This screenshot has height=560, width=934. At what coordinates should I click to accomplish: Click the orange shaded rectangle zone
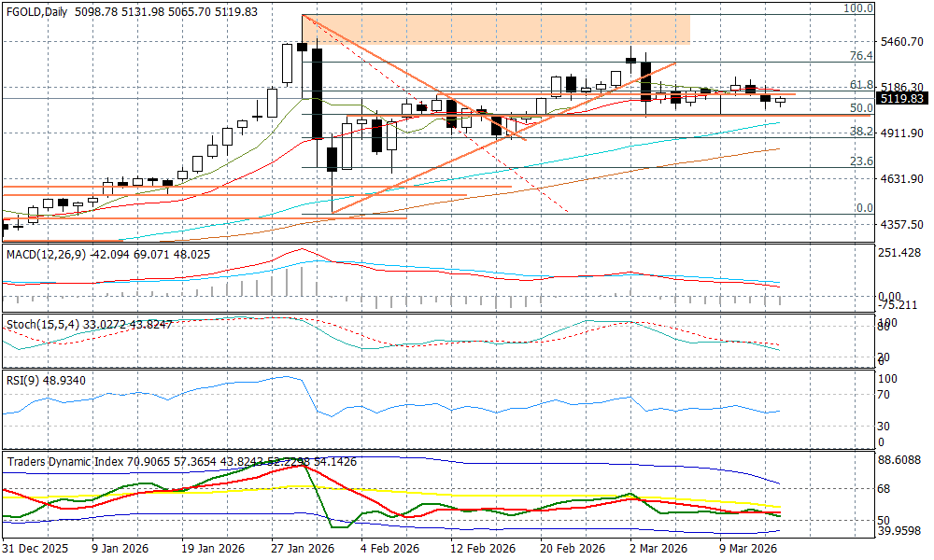tap(495, 29)
